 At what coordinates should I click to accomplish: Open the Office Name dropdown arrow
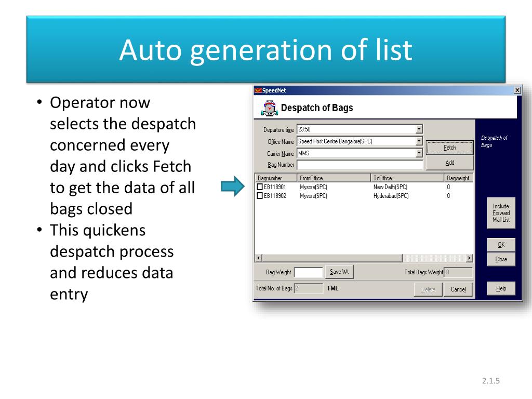[x=419, y=141]
